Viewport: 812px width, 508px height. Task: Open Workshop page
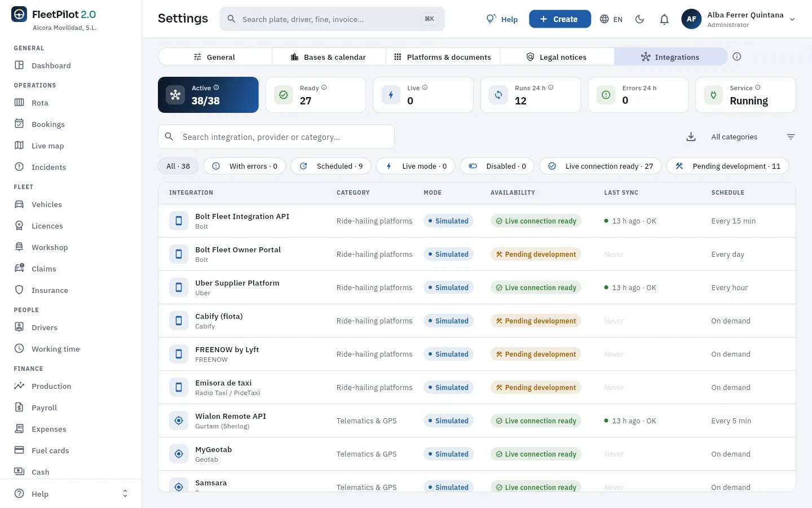point(70,247)
